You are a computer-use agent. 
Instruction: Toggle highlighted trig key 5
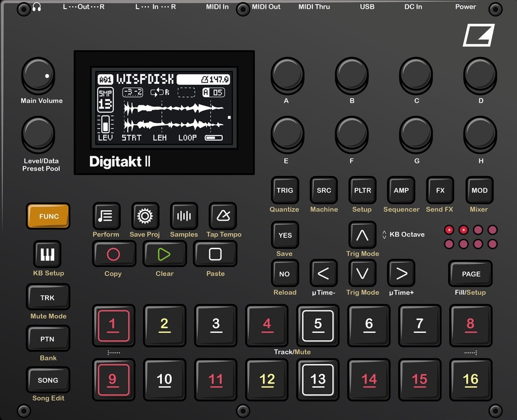click(x=318, y=325)
